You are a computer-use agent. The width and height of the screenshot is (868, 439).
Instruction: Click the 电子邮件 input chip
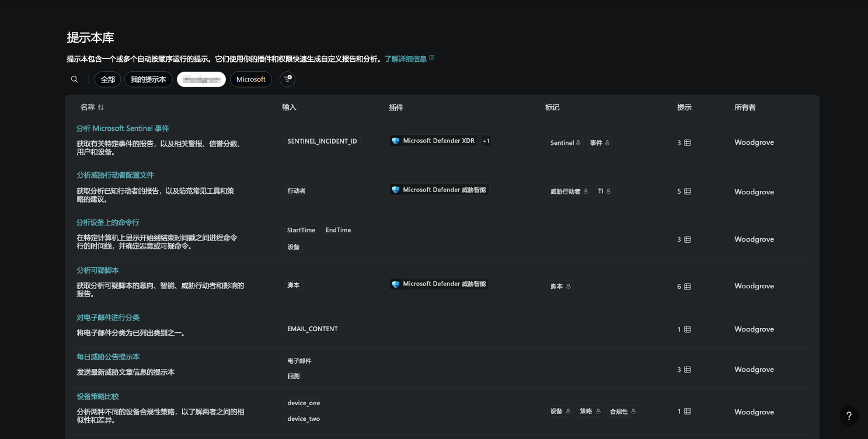pyautogui.click(x=299, y=361)
